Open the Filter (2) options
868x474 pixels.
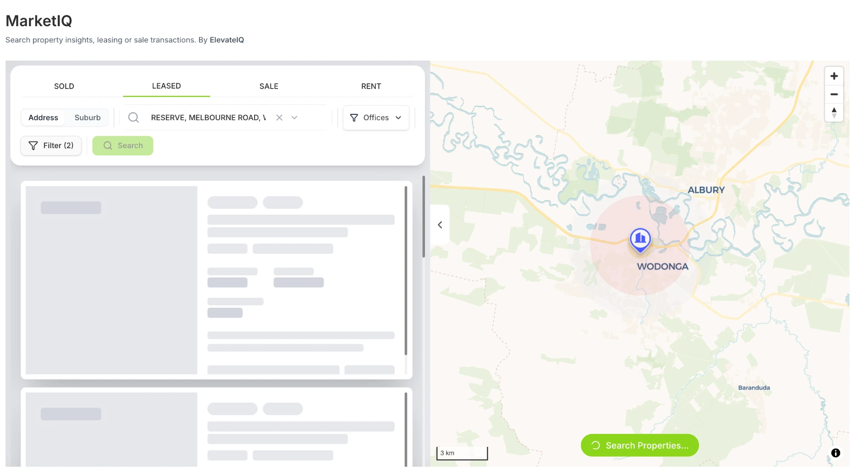tap(51, 145)
